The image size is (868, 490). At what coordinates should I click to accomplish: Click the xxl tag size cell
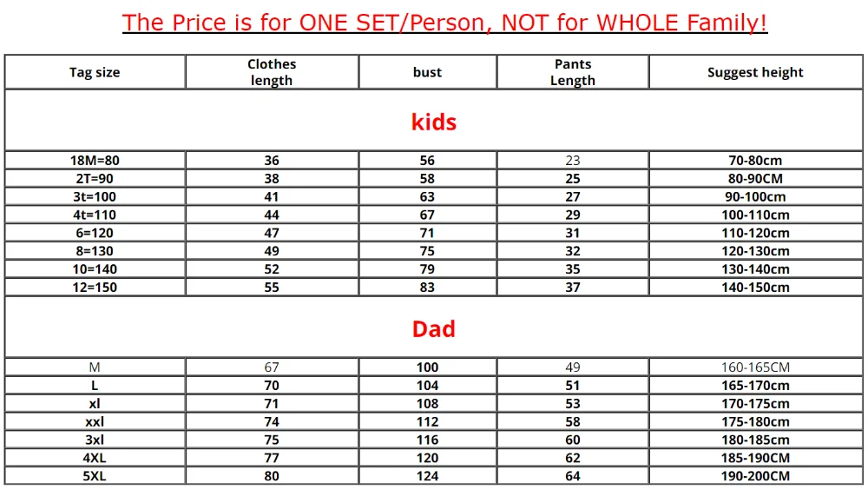(x=95, y=421)
